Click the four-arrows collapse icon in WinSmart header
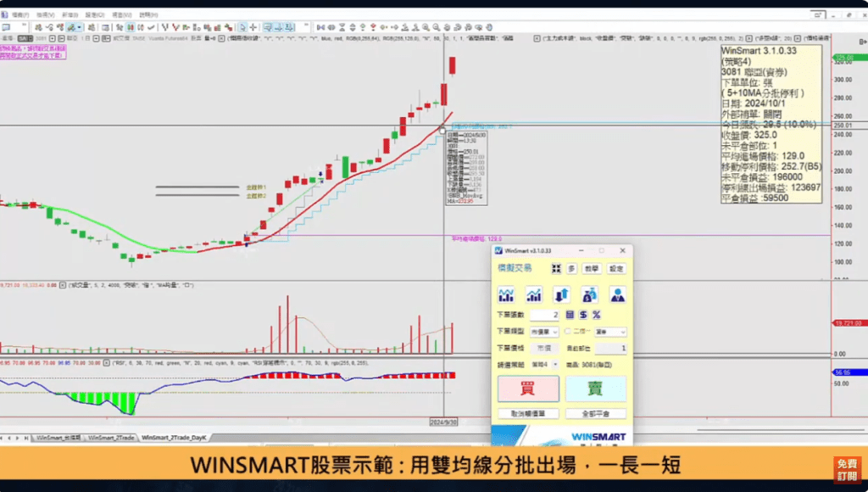868x492 pixels. click(x=557, y=268)
